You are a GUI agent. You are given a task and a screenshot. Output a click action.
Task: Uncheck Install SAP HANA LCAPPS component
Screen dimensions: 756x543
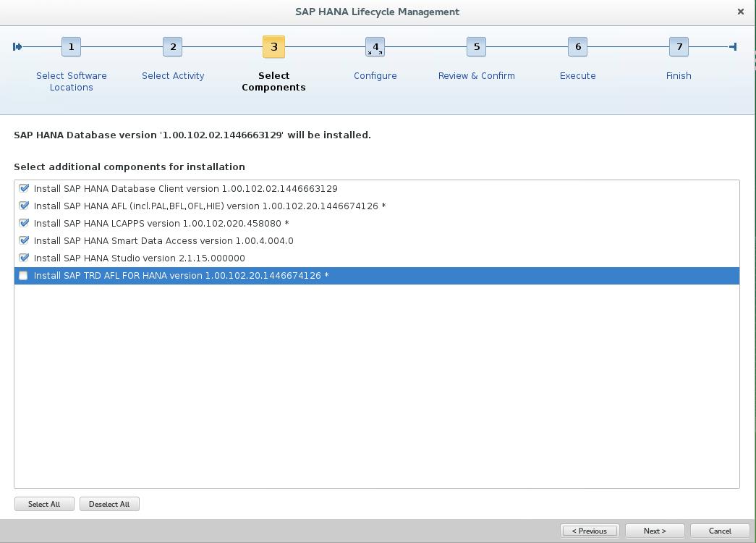click(24, 223)
